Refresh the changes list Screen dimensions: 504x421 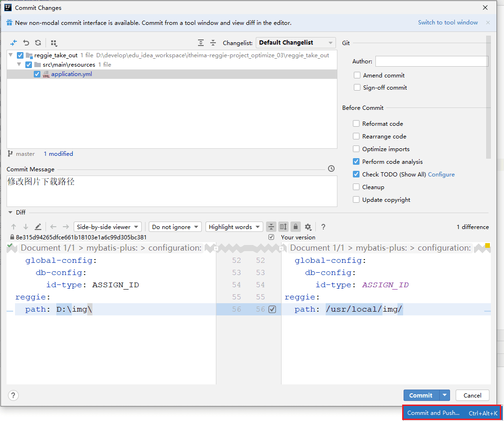point(38,43)
